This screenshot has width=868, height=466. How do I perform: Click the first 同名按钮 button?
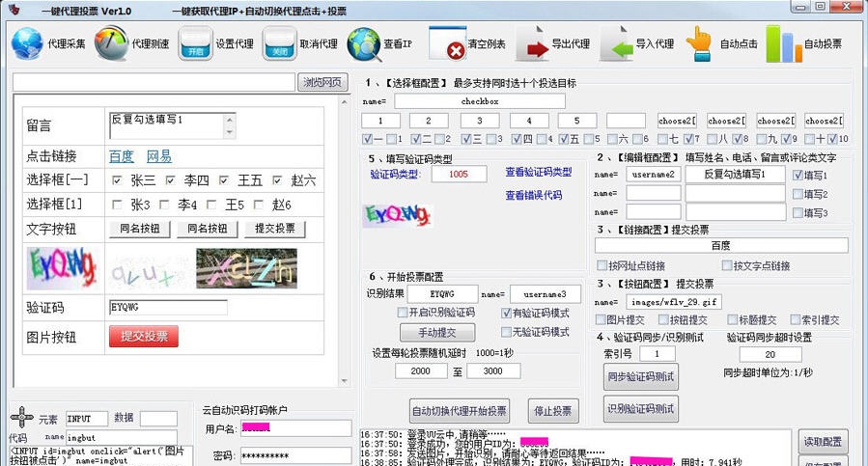point(140,229)
